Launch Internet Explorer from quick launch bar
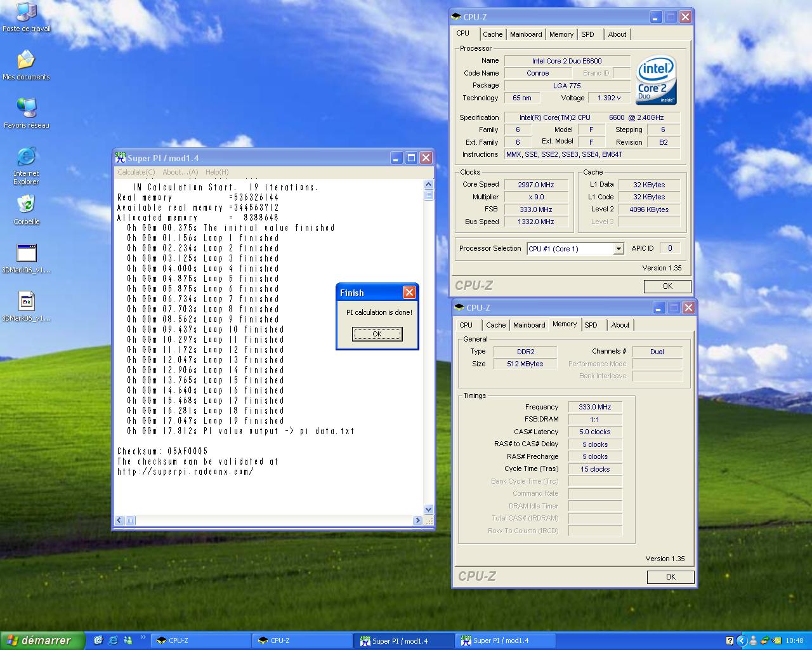Viewport: 812px width, 650px height. tap(113, 640)
